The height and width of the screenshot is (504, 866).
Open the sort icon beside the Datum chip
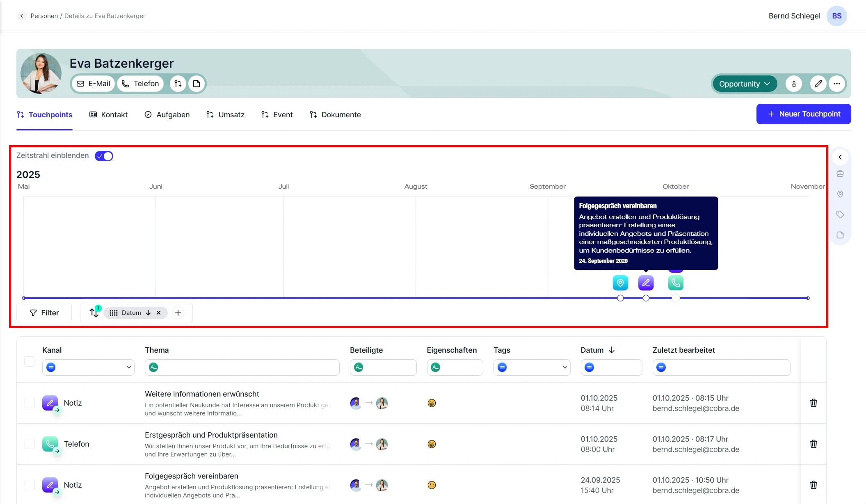pyautogui.click(x=94, y=312)
